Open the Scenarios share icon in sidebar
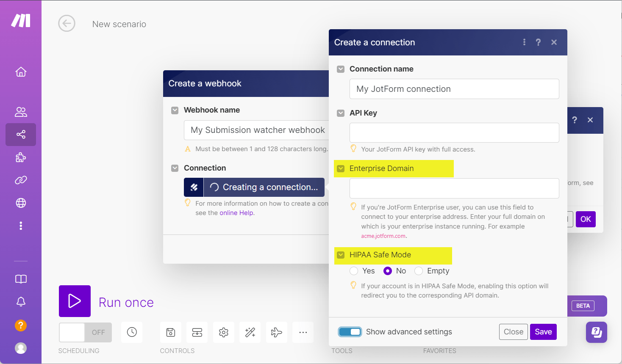This screenshot has height=364, width=622. pos(21,135)
